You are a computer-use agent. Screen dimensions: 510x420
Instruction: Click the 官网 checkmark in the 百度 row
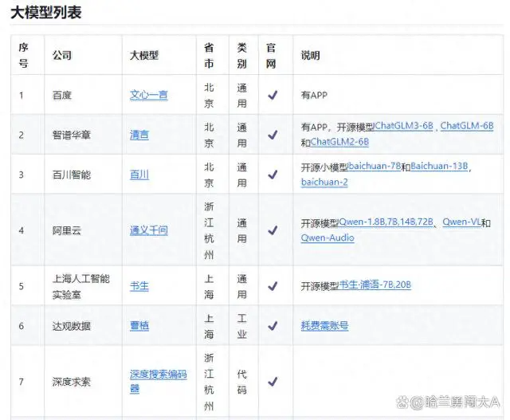273,95
